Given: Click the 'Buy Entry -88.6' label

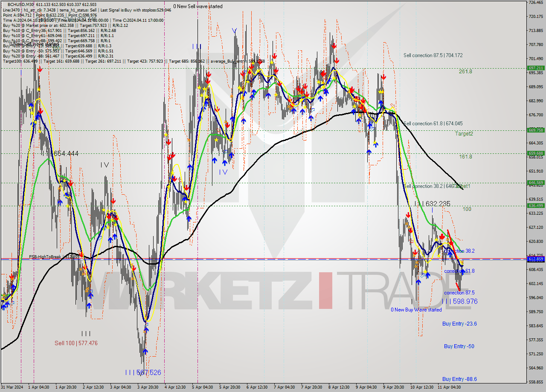Looking at the screenshot, I should 459,379.
